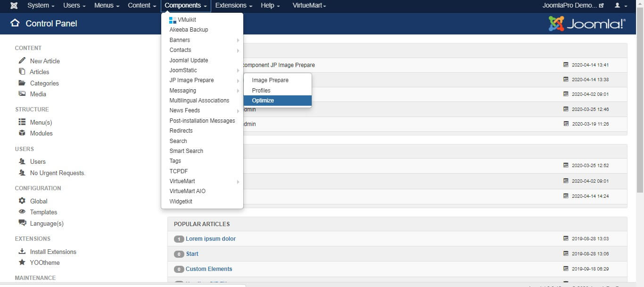Expand the Banners submenu
Viewport: 644px width, 287px height.
coord(202,40)
